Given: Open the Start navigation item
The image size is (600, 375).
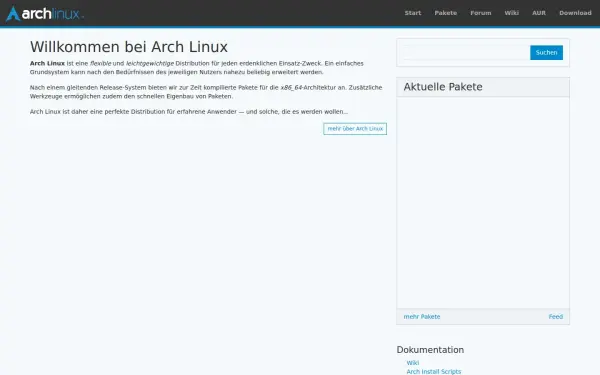Looking at the screenshot, I should pyautogui.click(x=413, y=13).
